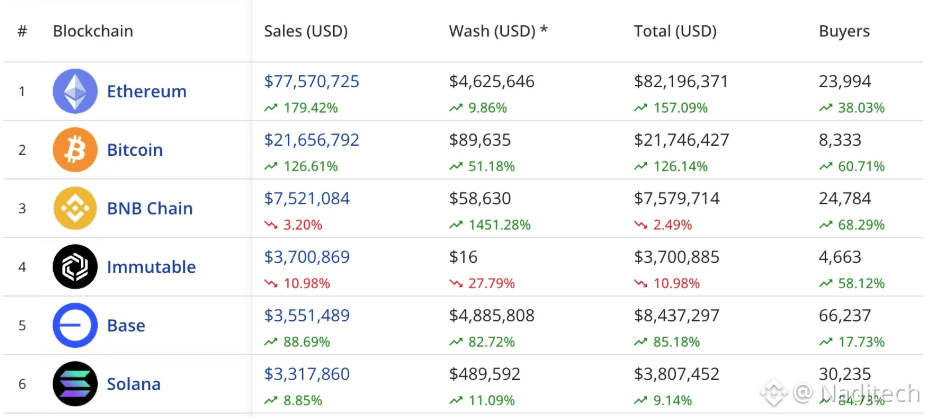
Task: Click the black Immutable logo icon
Action: (x=75, y=267)
